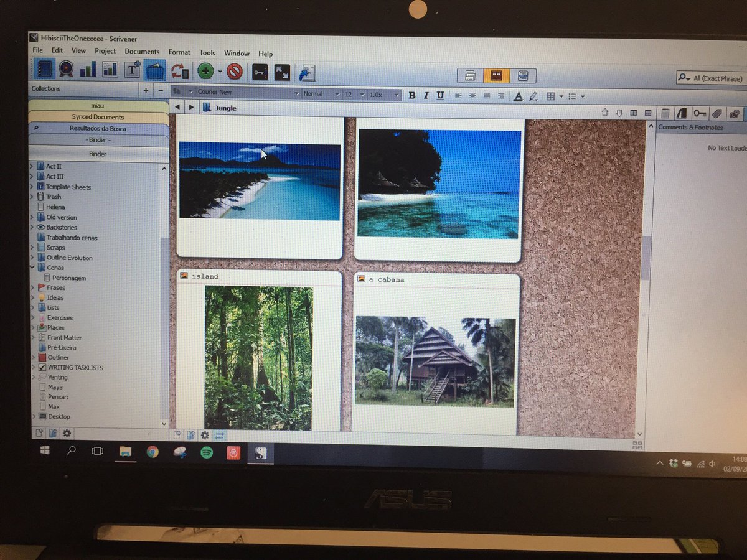Toggle the split editor vertically icon
Screen dimensions: 747x560
tap(633, 113)
